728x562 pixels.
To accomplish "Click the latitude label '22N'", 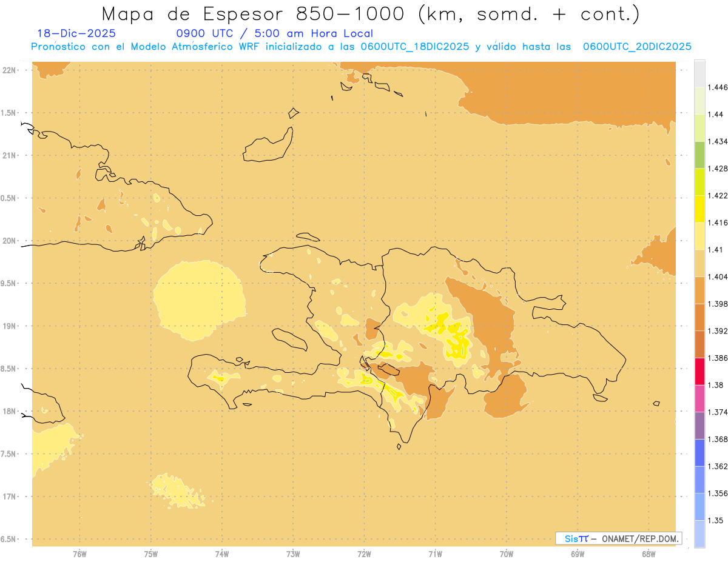I will click(9, 70).
